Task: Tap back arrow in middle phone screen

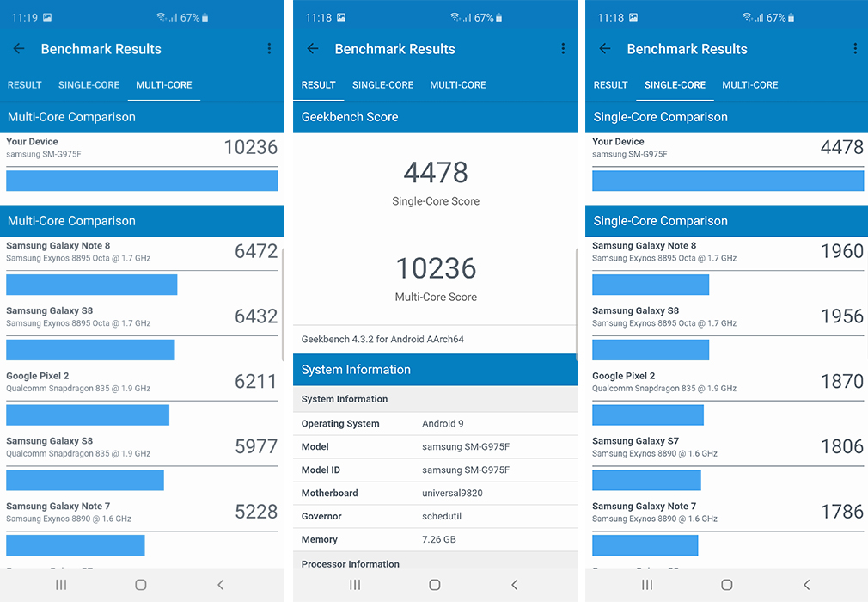Action: pyautogui.click(x=313, y=49)
